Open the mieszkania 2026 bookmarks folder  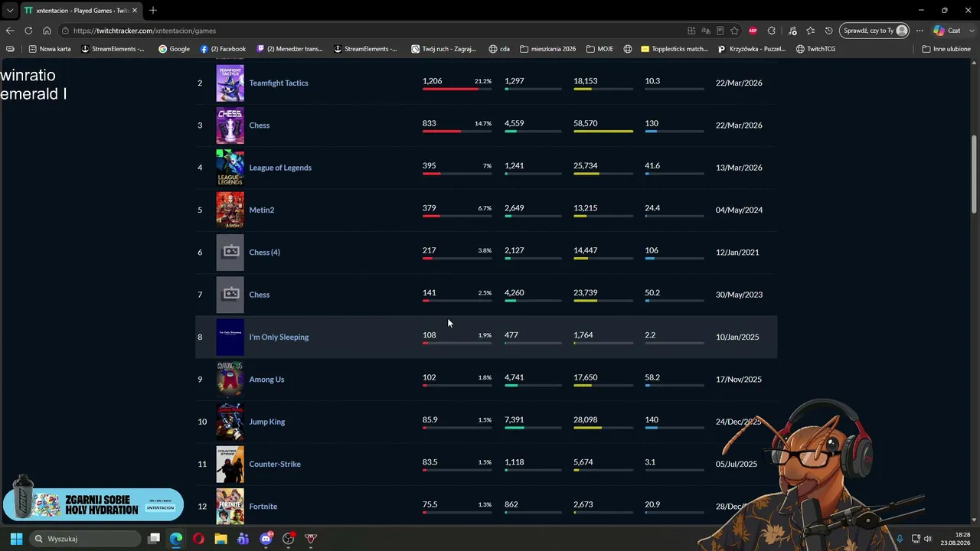tap(547, 49)
